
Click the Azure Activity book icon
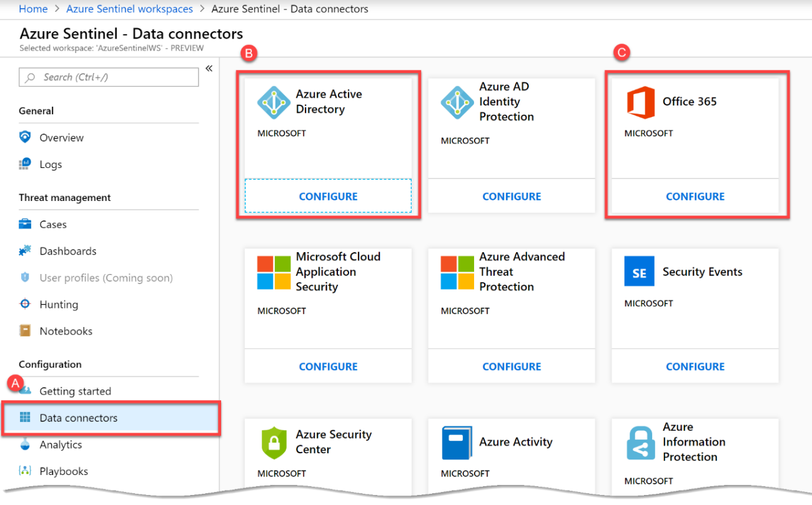(x=457, y=442)
